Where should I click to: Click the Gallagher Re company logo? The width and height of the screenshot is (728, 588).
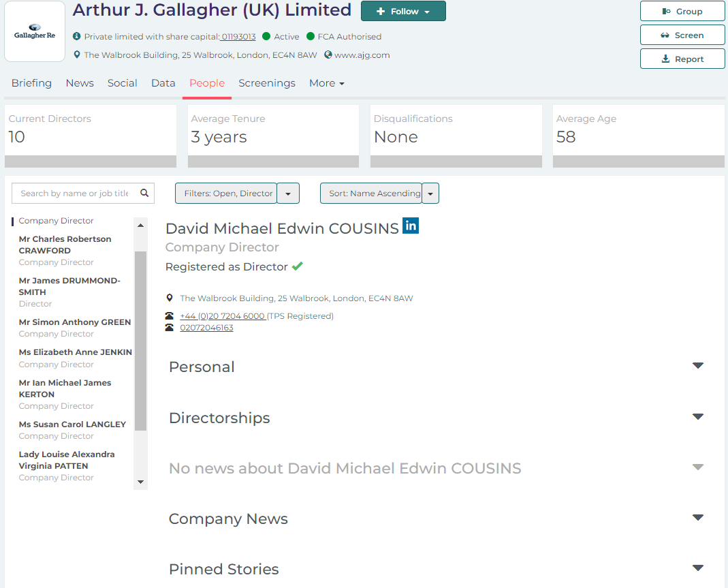click(x=35, y=31)
